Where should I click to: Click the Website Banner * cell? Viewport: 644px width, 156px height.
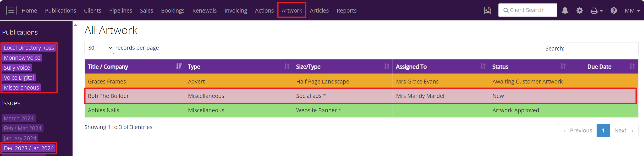[343, 110]
